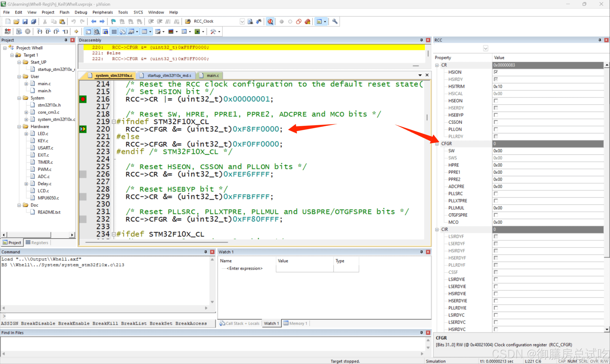Open the RCC panel peripheral dropdown
This screenshot has height=364, width=610.
pyautogui.click(x=485, y=48)
